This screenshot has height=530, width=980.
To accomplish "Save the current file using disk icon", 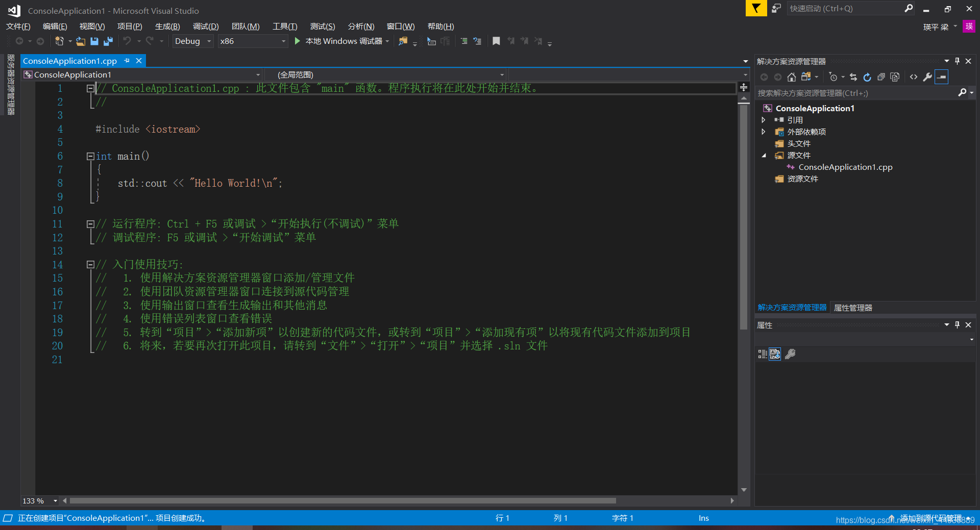I will (x=94, y=41).
